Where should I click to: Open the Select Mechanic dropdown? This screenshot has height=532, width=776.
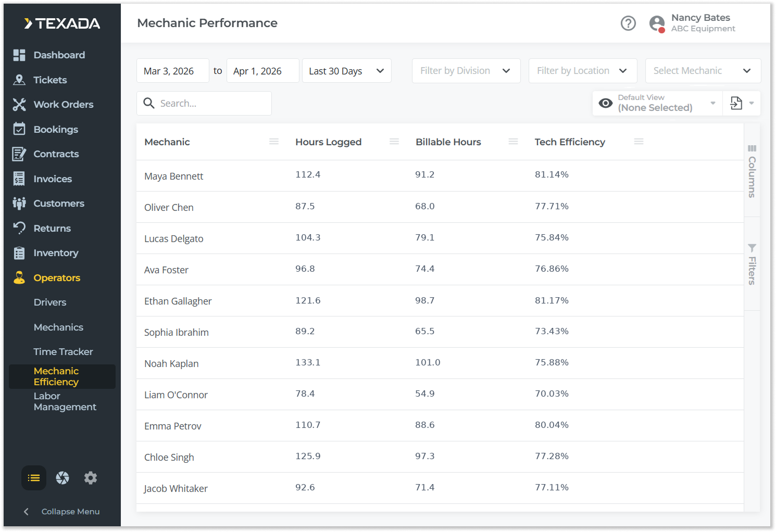coord(703,71)
